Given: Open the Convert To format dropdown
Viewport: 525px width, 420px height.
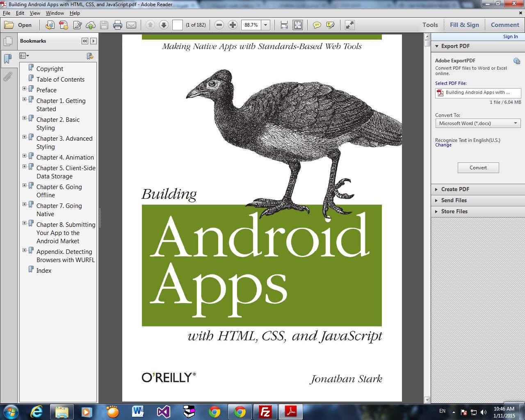Looking at the screenshot, I should pos(478,123).
